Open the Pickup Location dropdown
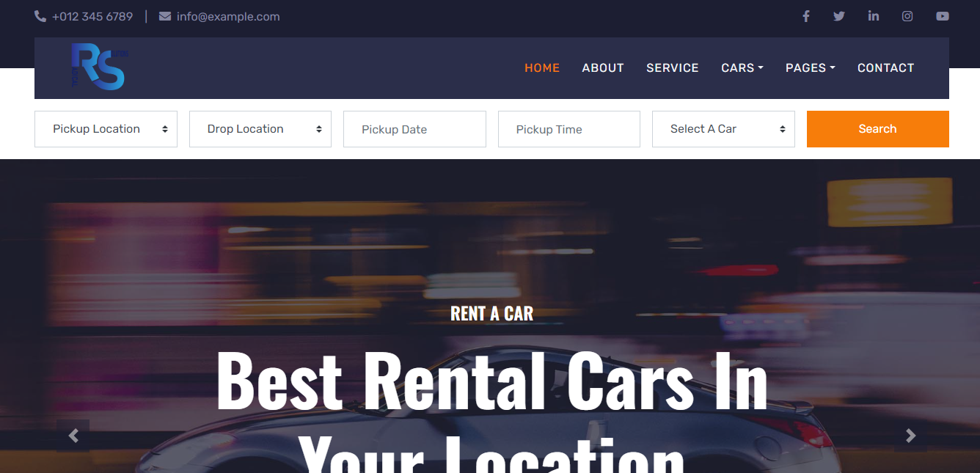This screenshot has width=980, height=473. (106, 129)
